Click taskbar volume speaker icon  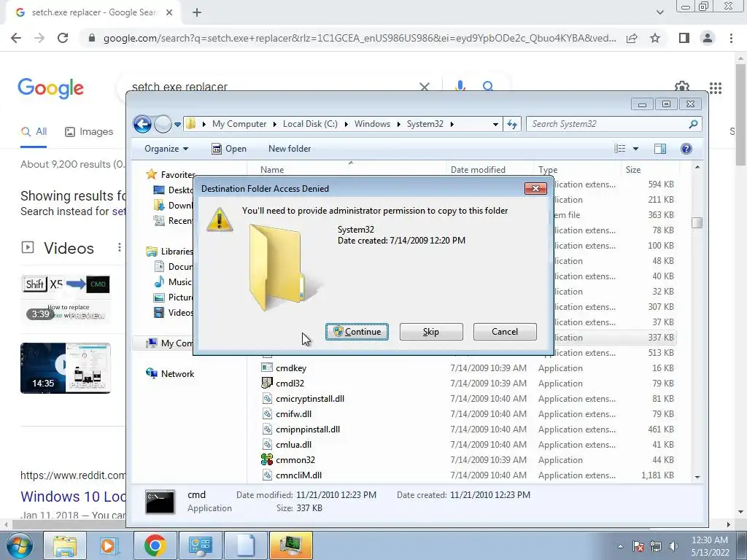click(x=673, y=546)
